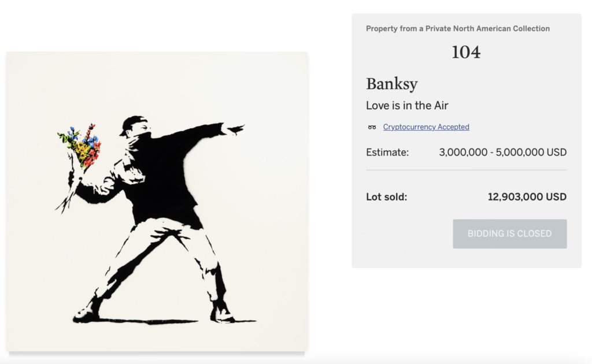This screenshot has width=592, height=364.
Task: Open the Love is in the Air artwork image
Action: point(157,202)
